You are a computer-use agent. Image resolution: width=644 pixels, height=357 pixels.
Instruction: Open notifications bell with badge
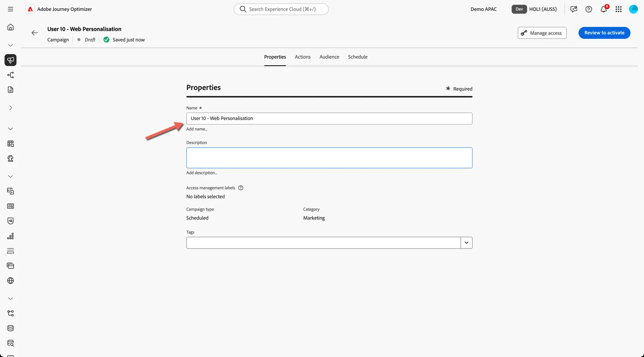pyautogui.click(x=604, y=9)
